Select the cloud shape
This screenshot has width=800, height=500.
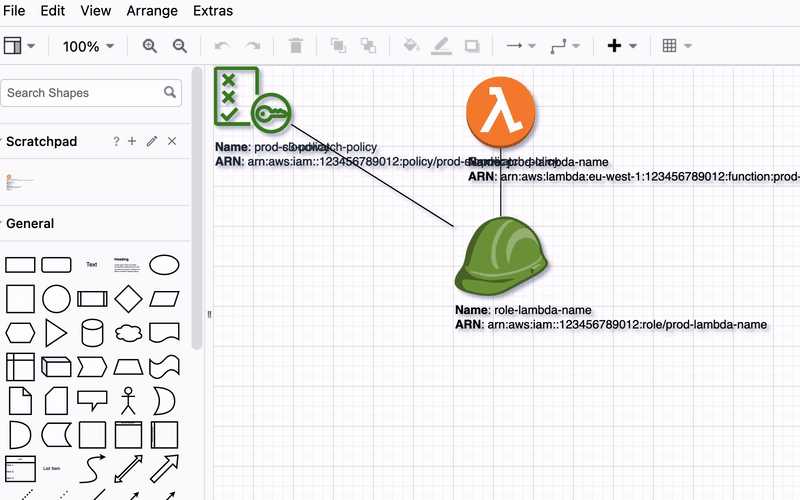(129, 333)
